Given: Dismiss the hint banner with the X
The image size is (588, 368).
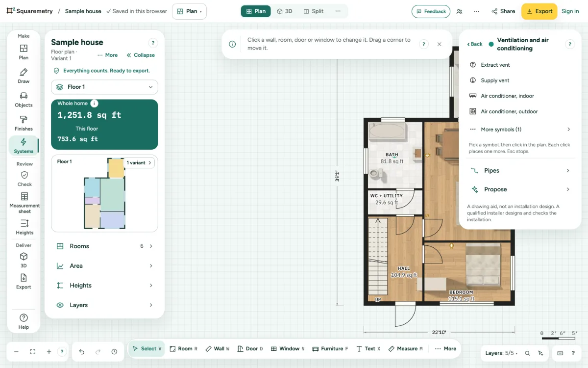Looking at the screenshot, I should coord(439,44).
